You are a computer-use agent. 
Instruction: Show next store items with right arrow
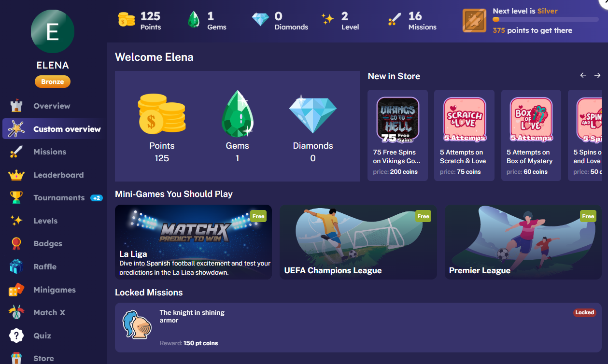597,75
